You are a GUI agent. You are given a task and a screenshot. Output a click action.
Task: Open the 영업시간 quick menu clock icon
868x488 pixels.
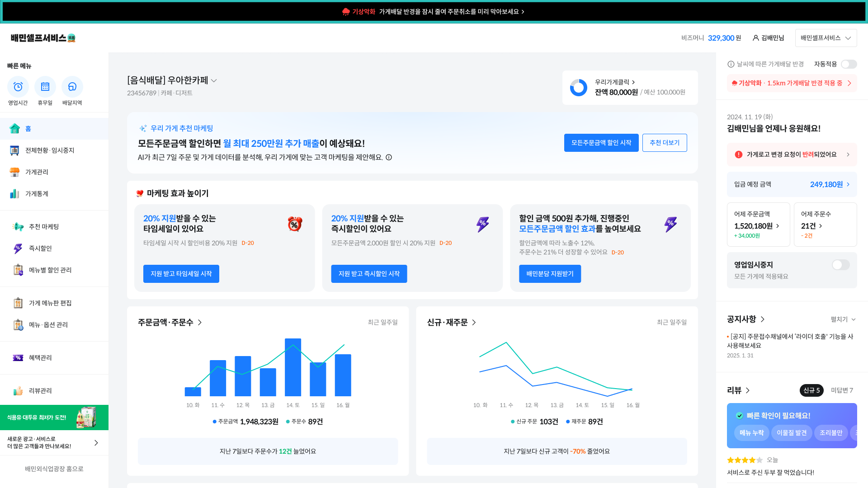coord(18,87)
